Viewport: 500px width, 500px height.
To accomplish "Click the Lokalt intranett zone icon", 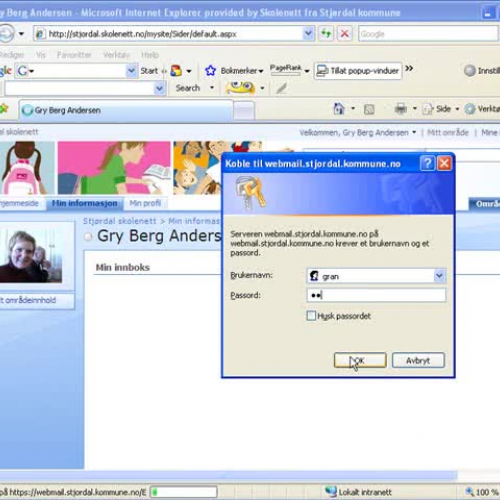I will 331,492.
